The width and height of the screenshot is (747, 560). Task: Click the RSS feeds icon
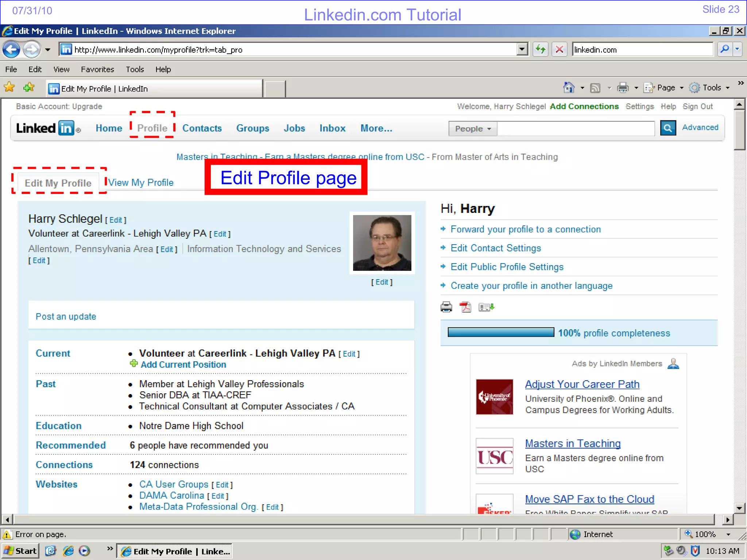pos(595,88)
